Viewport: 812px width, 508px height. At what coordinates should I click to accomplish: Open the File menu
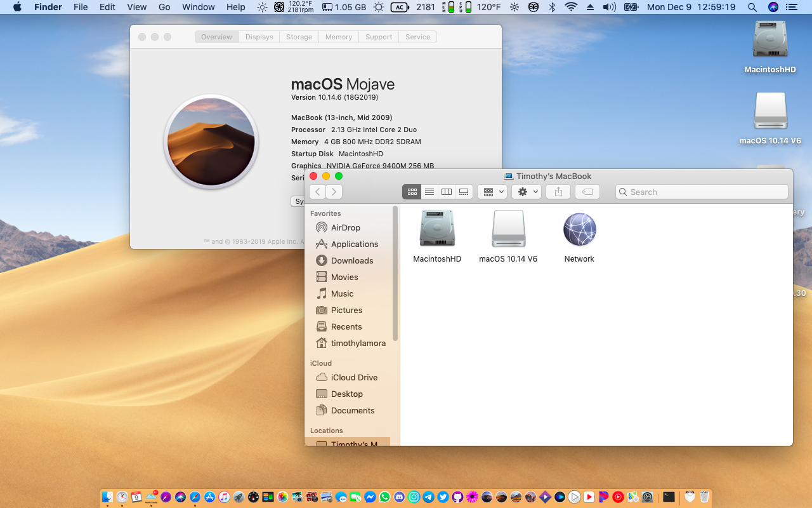81,7
